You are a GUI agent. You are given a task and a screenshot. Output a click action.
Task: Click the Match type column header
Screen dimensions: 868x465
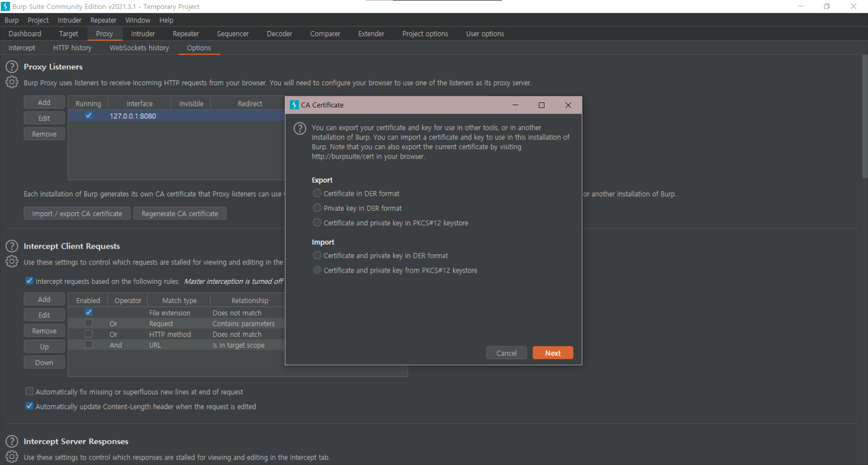179,300
